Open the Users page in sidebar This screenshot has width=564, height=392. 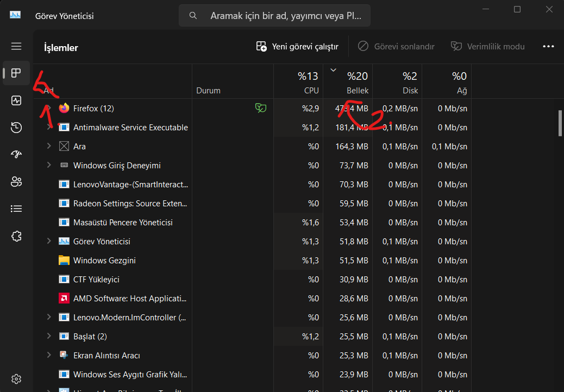(16, 182)
